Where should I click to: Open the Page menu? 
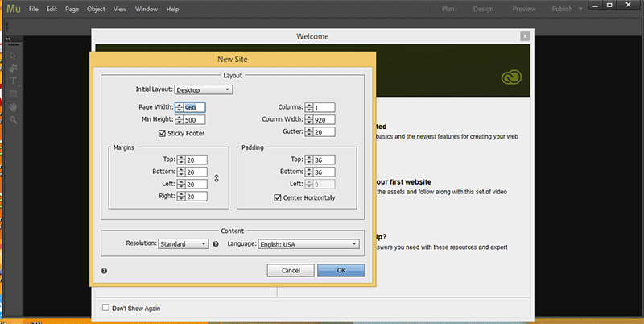pos(72,9)
